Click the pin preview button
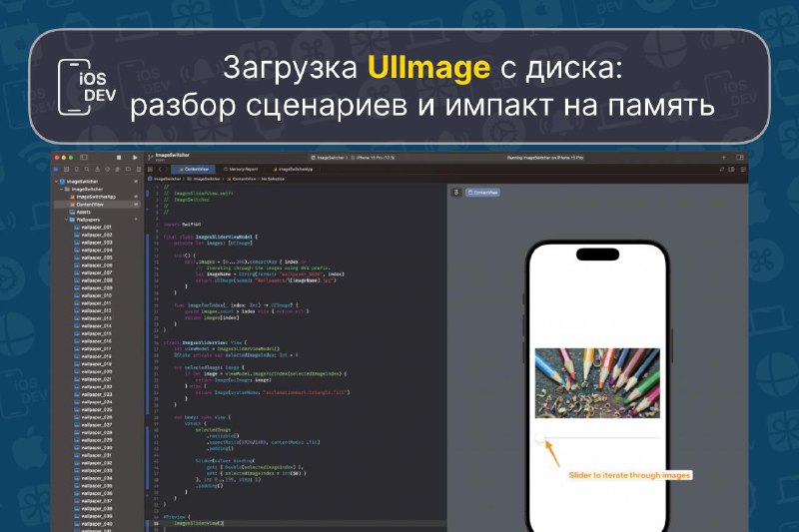799x532 pixels. point(456,193)
